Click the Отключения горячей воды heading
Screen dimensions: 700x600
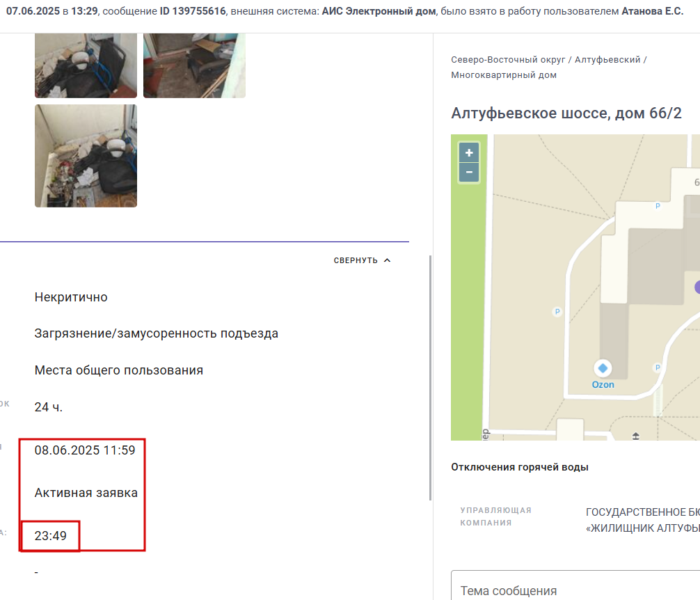(520, 467)
